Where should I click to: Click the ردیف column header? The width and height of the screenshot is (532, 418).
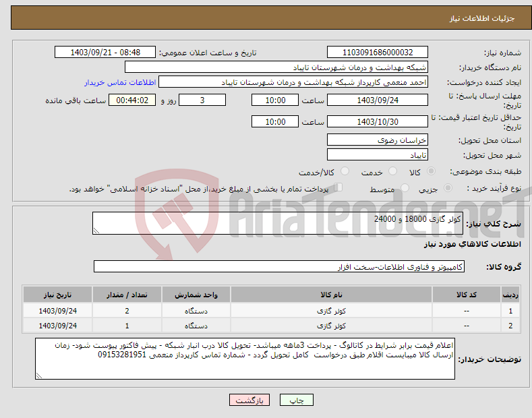[510, 295]
